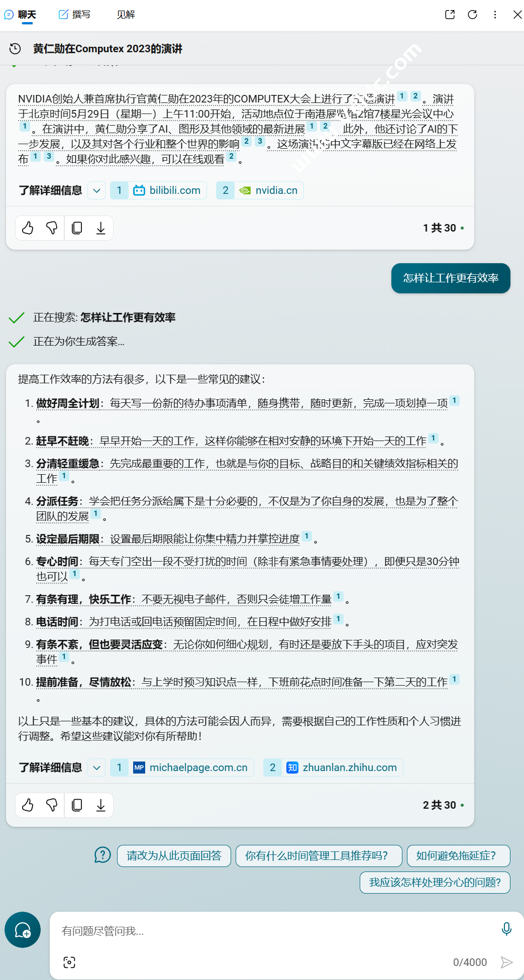The height and width of the screenshot is (980, 524).
Task: Open michaelpage.com.cn source link
Action: [x=182, y=768]
